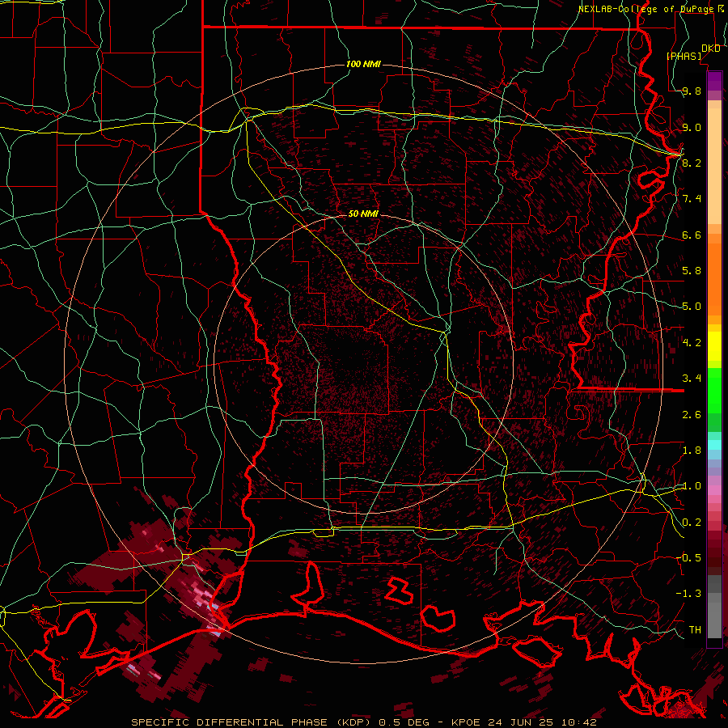The width and height of the screenshot is (728, 728).
Task: Click the 8.2 value on the color scale
Action: tap(692, 163)
